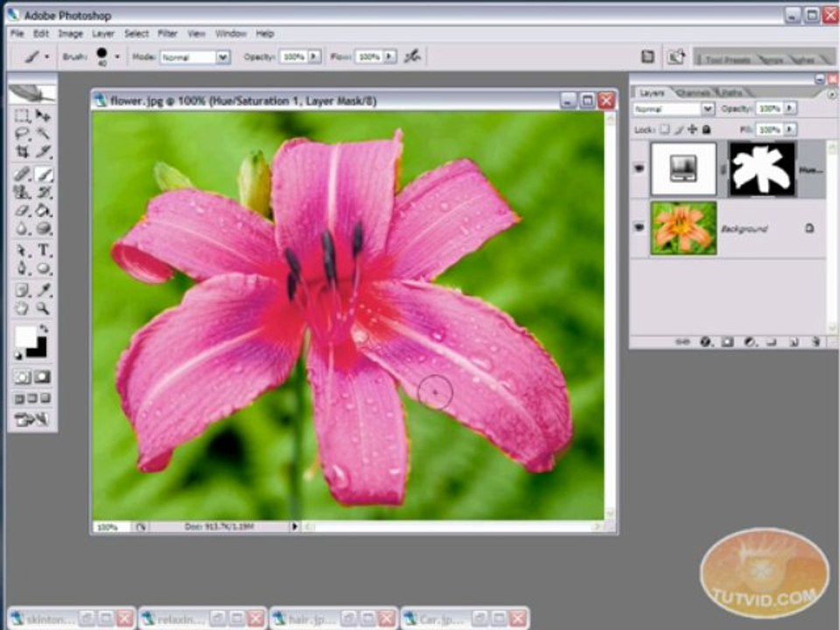This screenshot has height=630, width=840.
Task: Click Create new set folder icon
Action: [x=772, y=341]
